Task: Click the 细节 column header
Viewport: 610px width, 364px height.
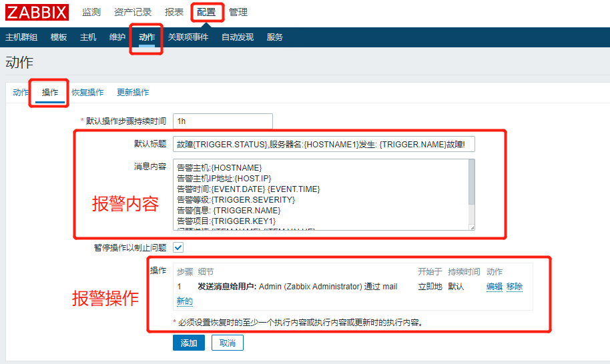Action: [206, 272]
